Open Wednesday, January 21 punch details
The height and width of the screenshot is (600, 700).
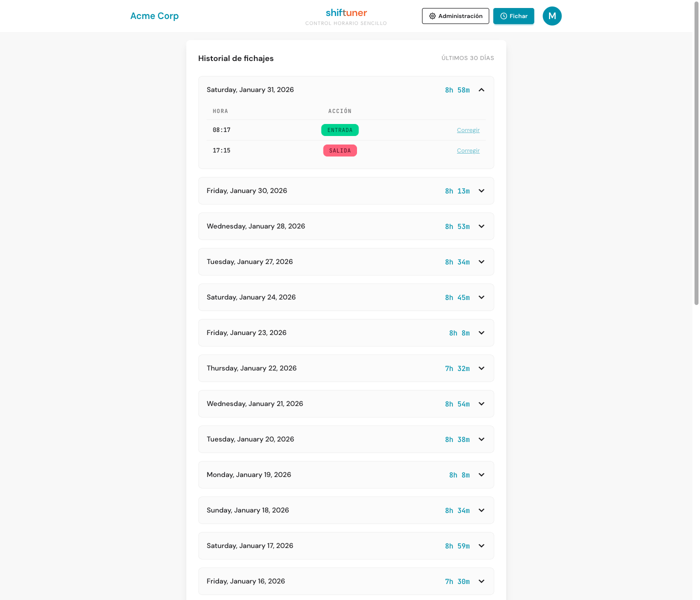point(346,404)
